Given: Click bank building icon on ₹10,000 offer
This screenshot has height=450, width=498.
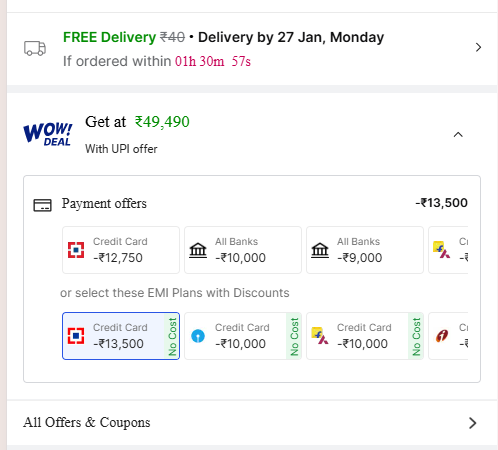Looking at the screenshot, I should pos(198,250).
